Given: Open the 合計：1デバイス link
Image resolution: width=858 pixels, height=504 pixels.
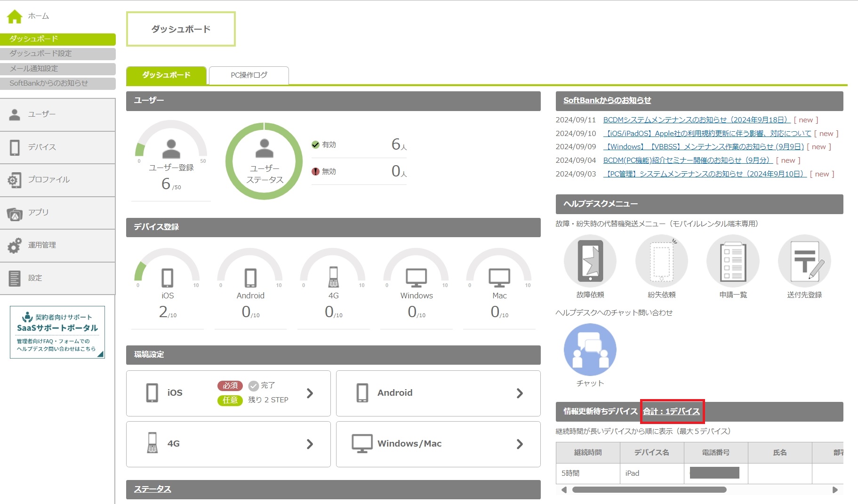Looking at the screenshot, I should click(671, 411).
